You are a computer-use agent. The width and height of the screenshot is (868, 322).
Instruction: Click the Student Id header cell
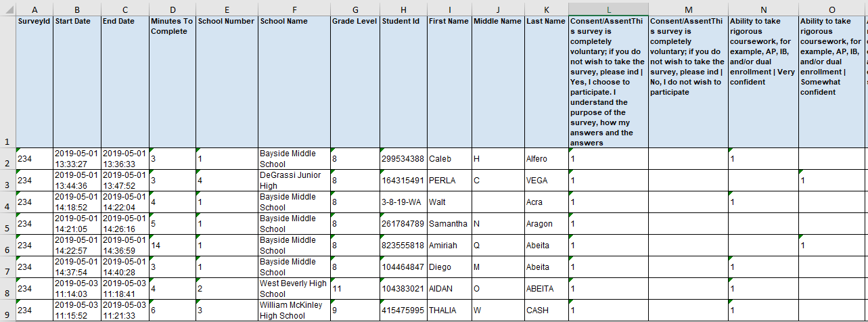pyautogui.click(x=403, y=81)
